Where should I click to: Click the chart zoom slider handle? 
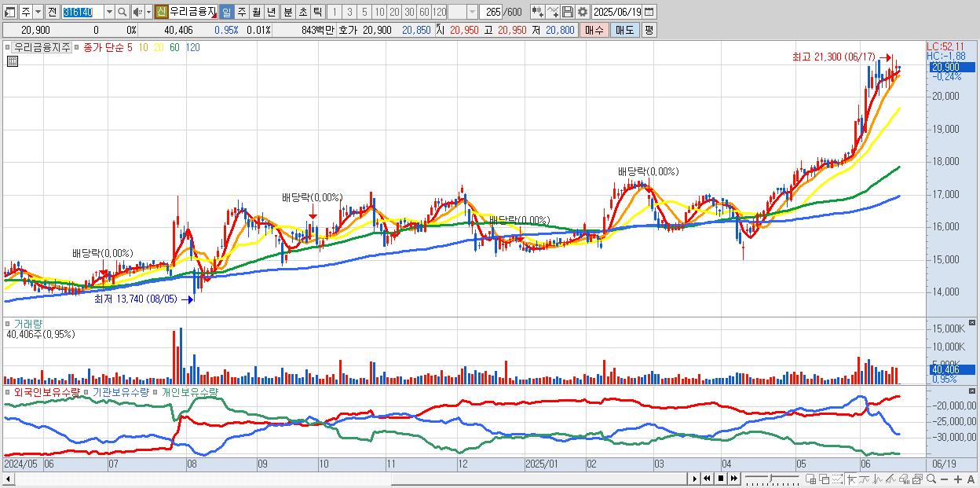click(770, 478)
